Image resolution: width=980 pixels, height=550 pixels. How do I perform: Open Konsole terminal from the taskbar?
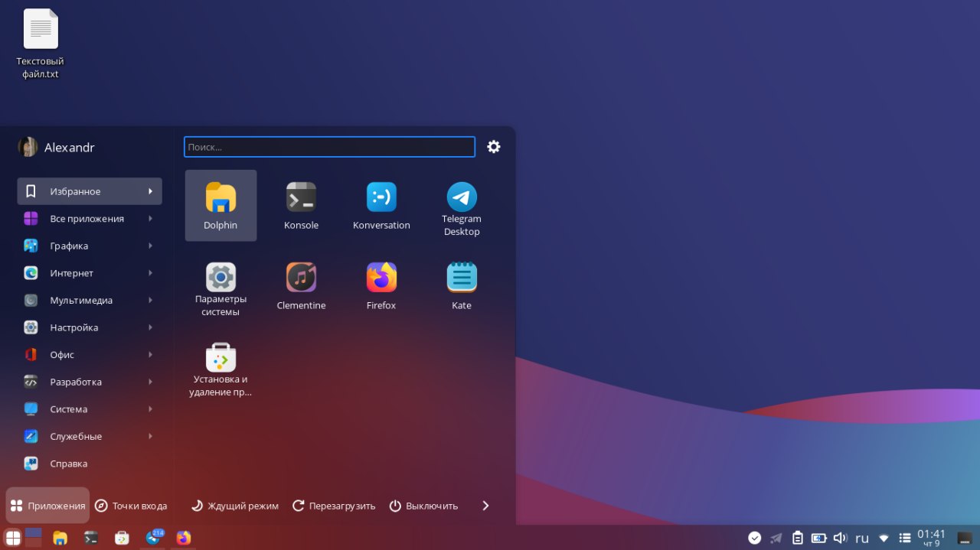tap(90, 538)
